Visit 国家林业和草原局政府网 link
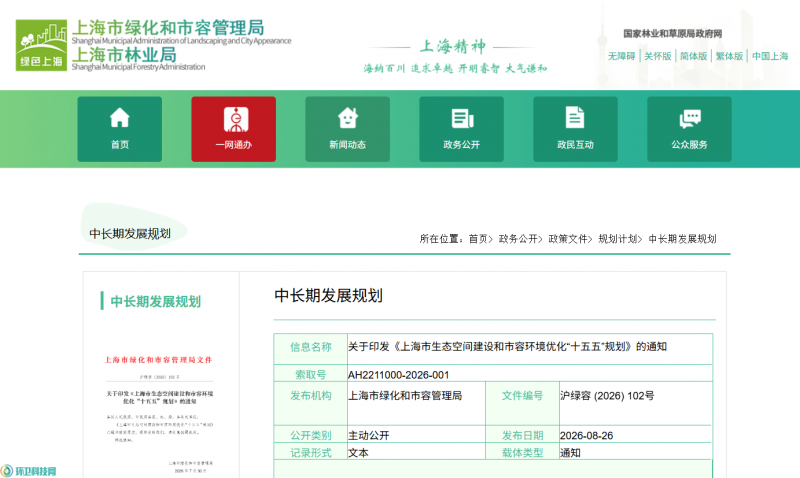Viewport: 800px width, 478px height. point(672,34)
